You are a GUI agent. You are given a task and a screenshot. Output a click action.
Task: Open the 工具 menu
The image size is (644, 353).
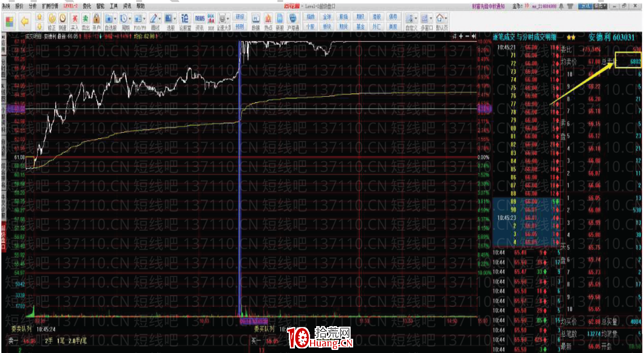pos(114,5)
